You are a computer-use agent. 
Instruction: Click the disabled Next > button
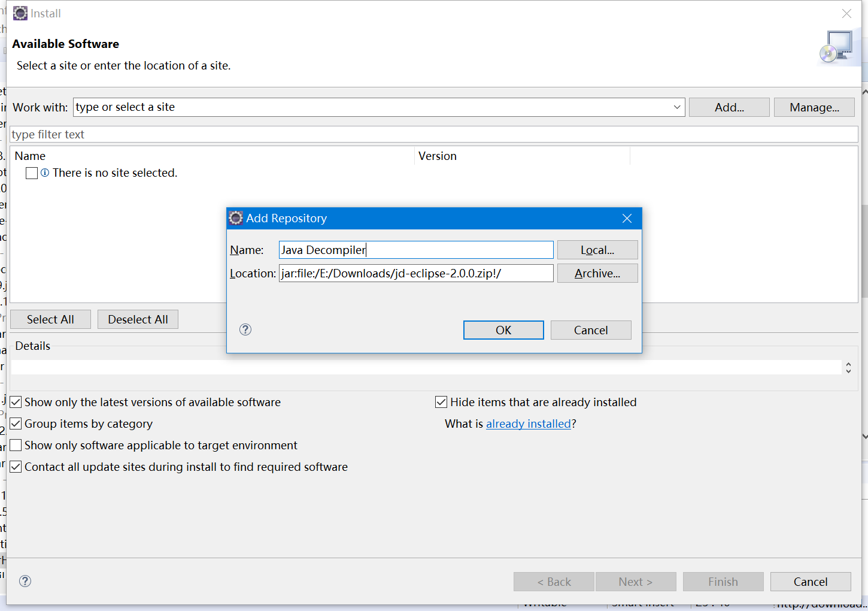pos(636,582)
